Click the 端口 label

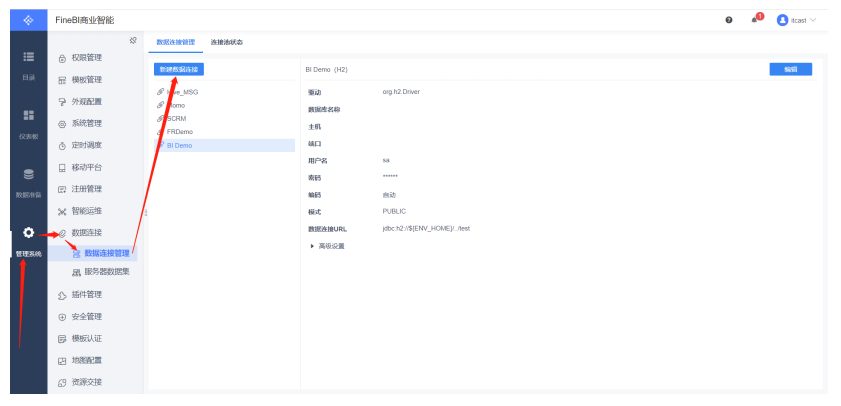(x=314, y=144)
